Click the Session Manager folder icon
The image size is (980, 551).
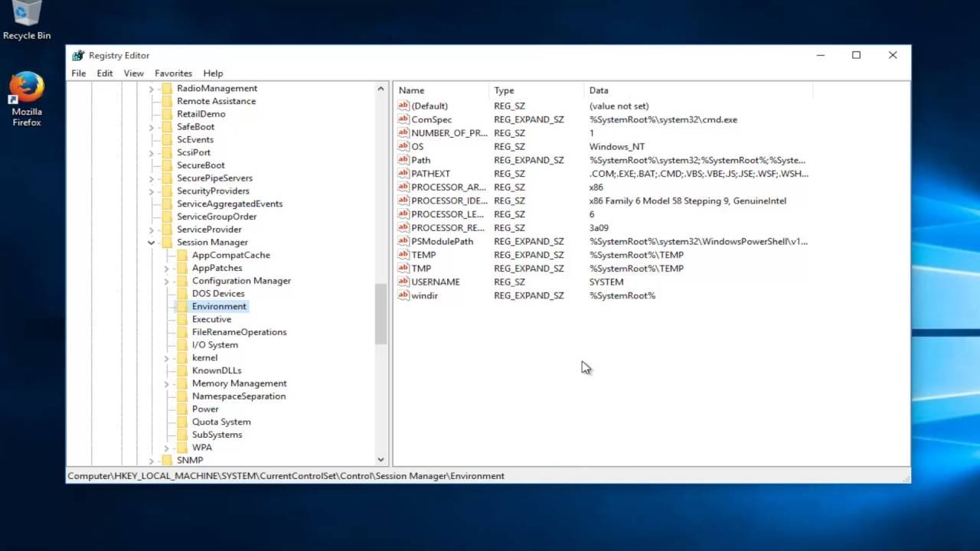click(x=167, y=242)
